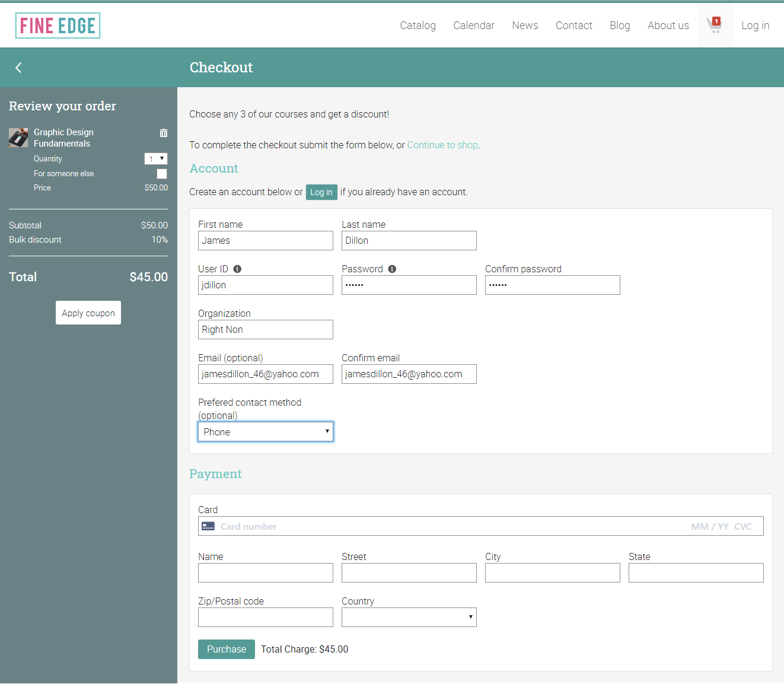Click the green Log in button in Account
Image resolution: width=784 pixels, height=684 pixels.
coord(321,192)
